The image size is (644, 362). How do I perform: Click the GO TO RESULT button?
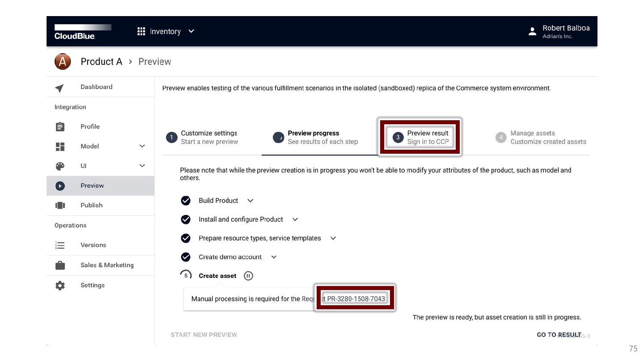click(559, 335)
